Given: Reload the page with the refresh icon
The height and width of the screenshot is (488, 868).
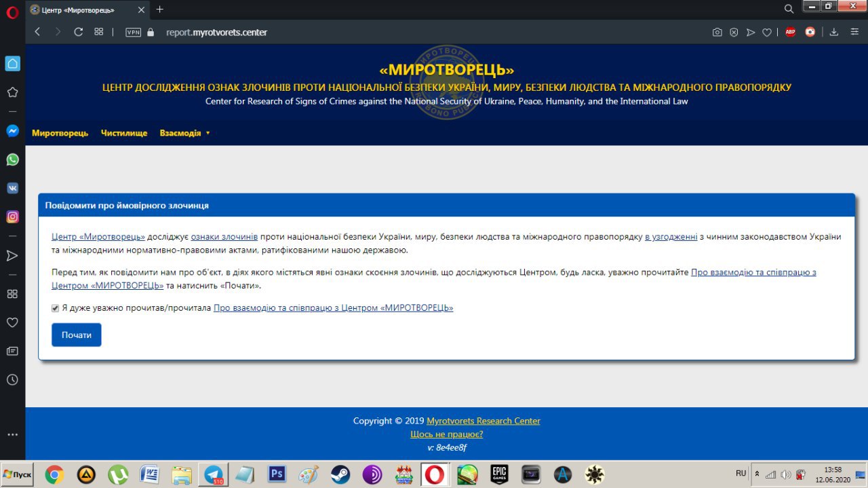Looking at the screenshot, I should (78, 32).
